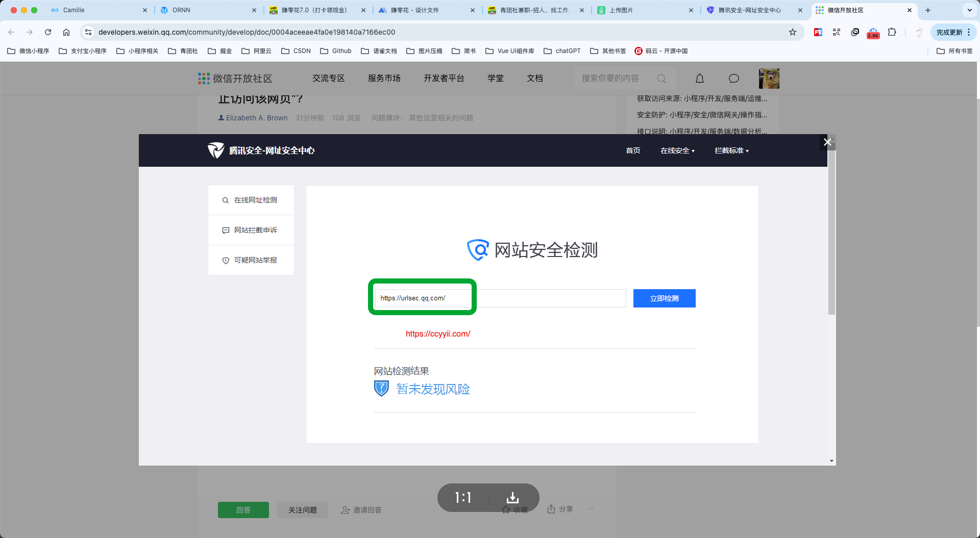View site information for developers.weixin.qq.com
Image resolution: width=980 pixels, height=538 pixels.
tap(88, 32)
